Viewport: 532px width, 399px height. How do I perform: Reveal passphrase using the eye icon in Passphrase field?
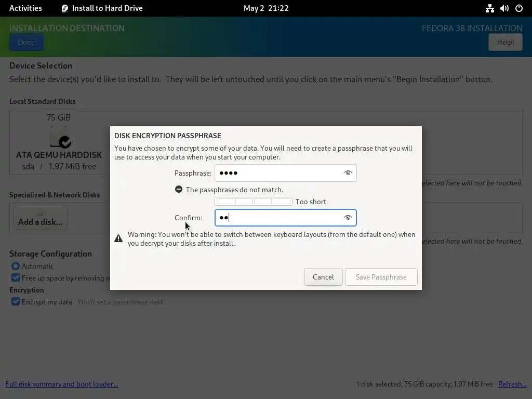click(348, 173)
